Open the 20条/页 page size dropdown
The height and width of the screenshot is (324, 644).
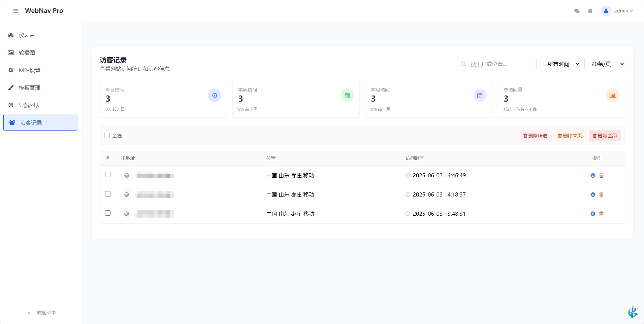tap(605, 64)
